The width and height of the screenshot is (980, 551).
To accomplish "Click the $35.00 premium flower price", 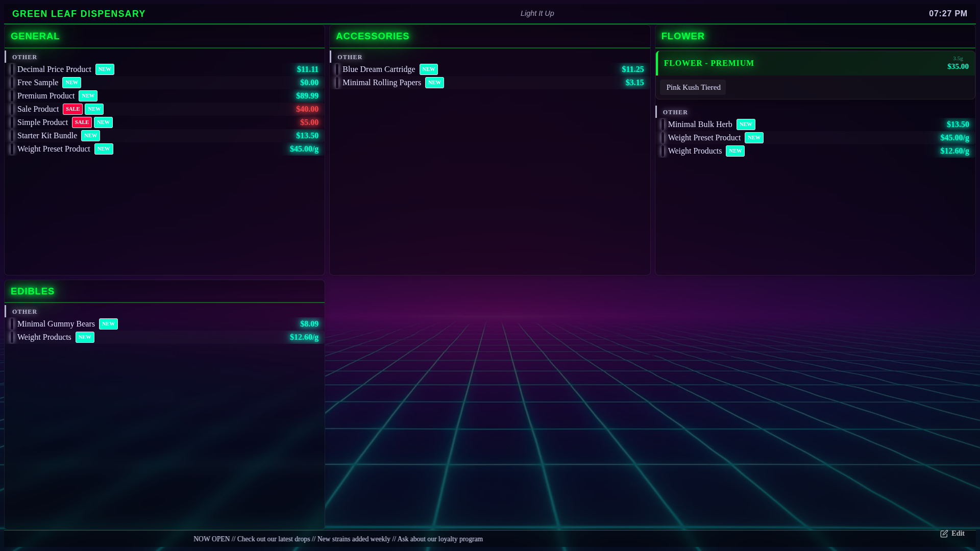I will click(x=958, y=66).
